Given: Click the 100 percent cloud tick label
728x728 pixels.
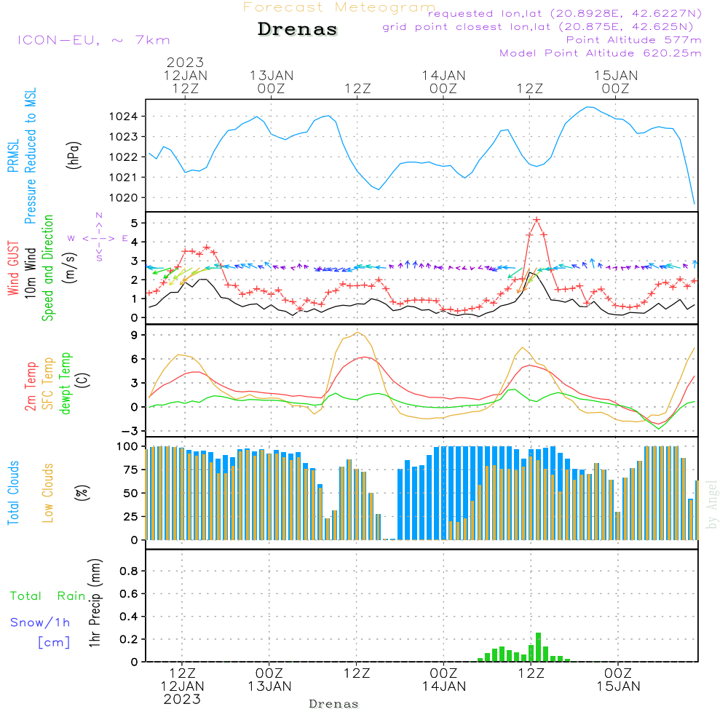Looking at the screenshot, I should coord(127,446).
